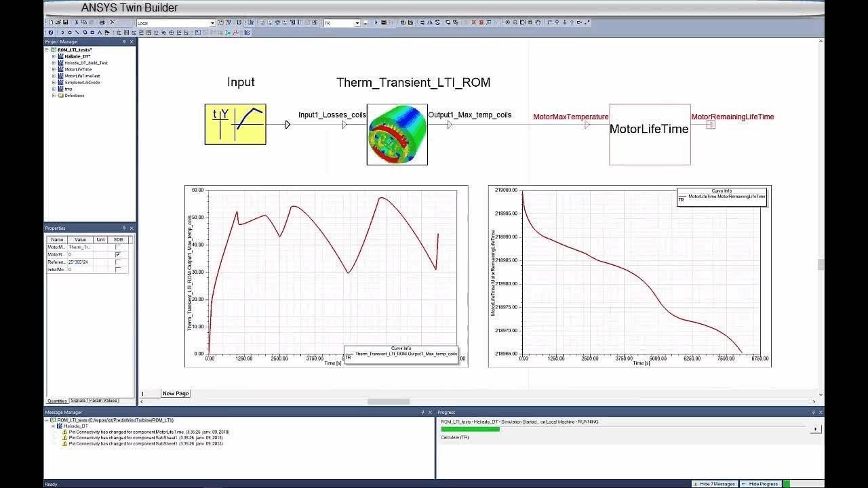Click the 'Therm_Transient_LTI_ROM' title label
The width and height of the screenshot is (868, 488).
[x=413, y=83]
